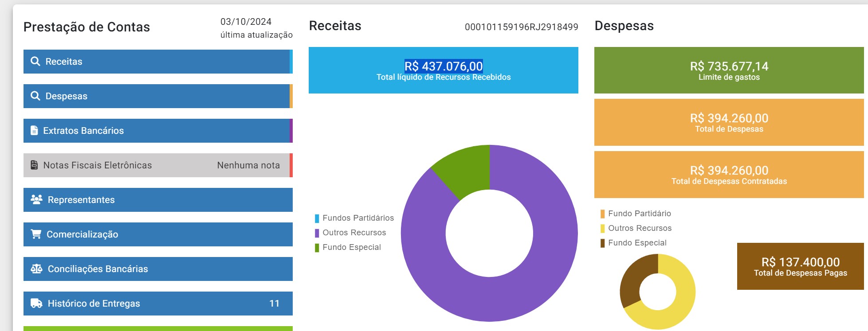The width and height of the screenshot is (868, 331).
Task: Click the truck icon for Histórico de Entregas
Action: [36, 304]
